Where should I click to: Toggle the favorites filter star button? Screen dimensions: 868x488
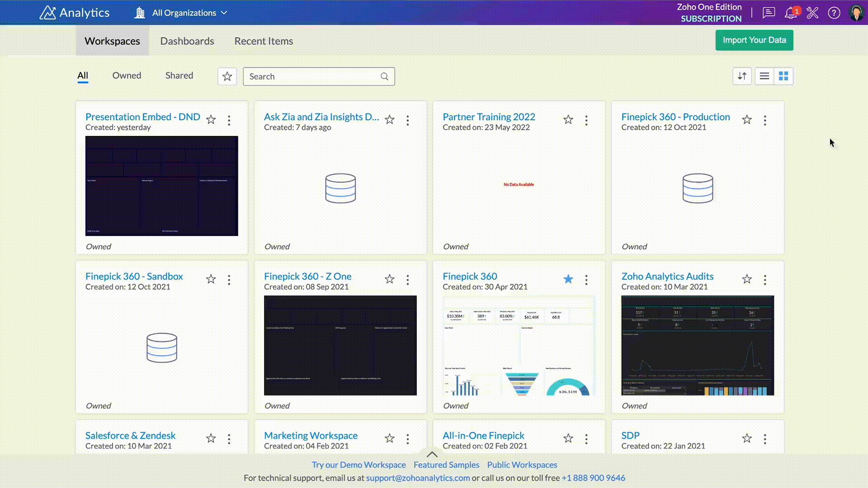pos(227,76)
